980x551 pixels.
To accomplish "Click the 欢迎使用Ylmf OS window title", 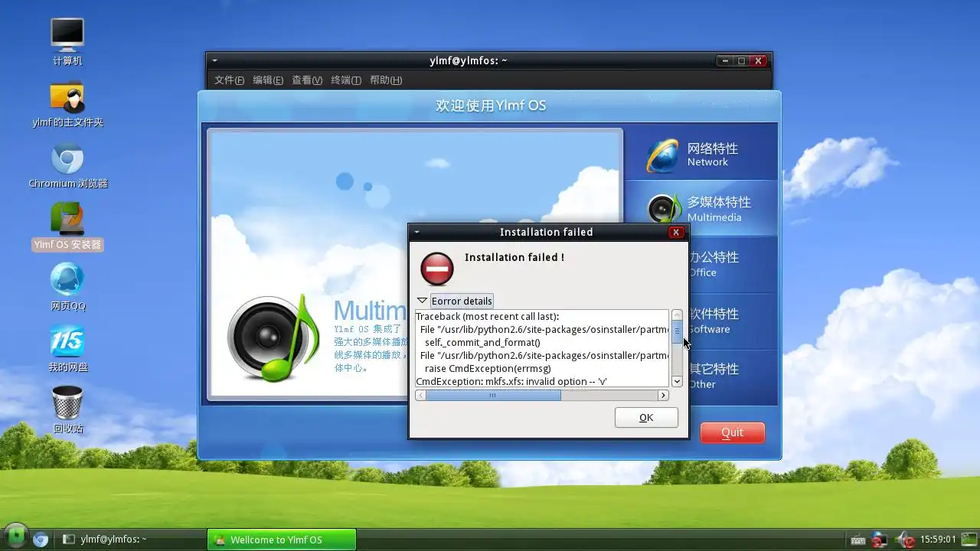I will (491, 106).
